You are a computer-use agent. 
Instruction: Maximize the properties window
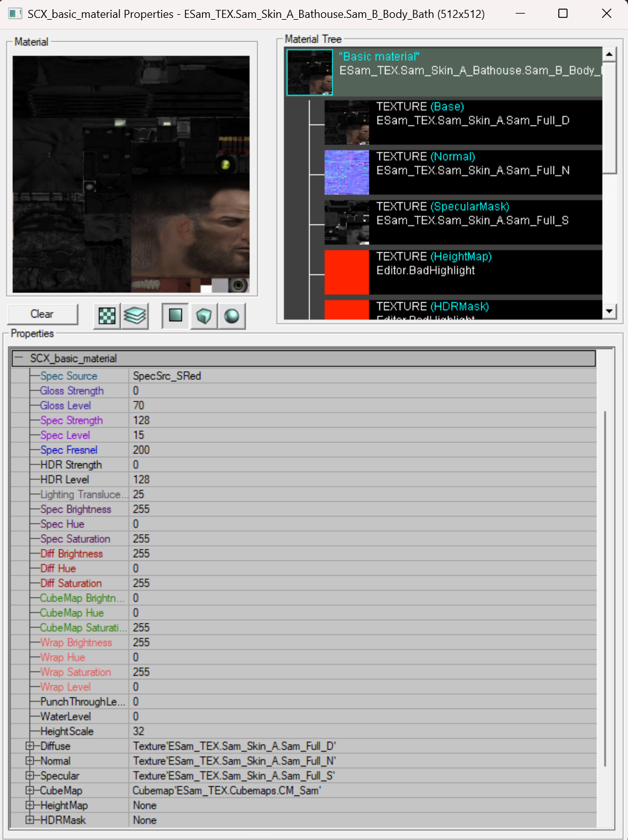click(563, 14)
